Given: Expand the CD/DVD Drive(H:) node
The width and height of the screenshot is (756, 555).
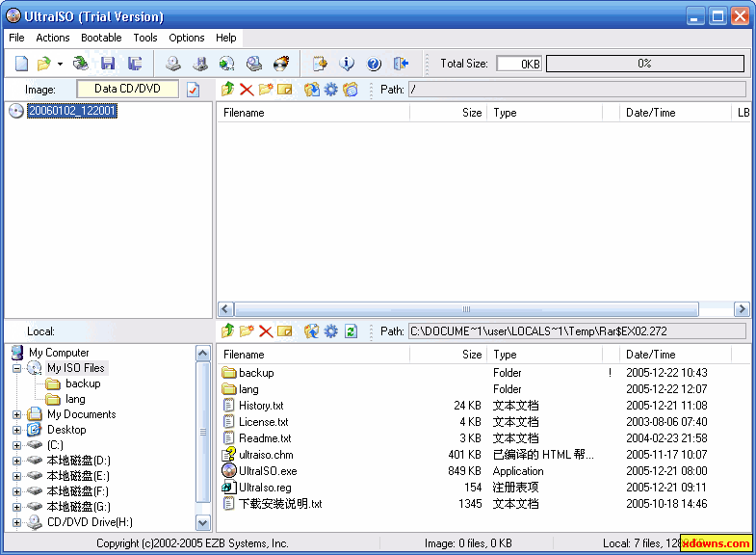Looking at the screenshot, I should tap(17, 522).
